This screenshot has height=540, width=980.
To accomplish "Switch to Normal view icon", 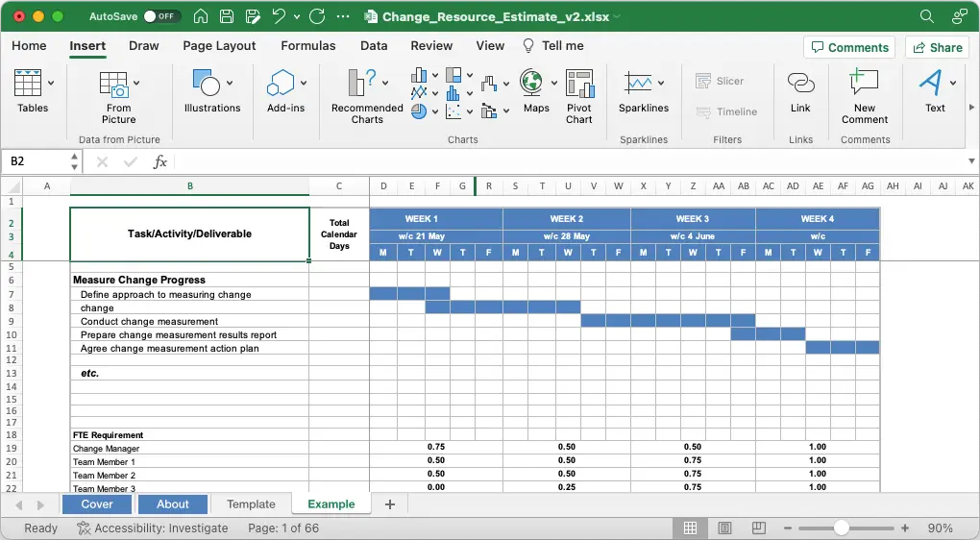I will (691, 528).
